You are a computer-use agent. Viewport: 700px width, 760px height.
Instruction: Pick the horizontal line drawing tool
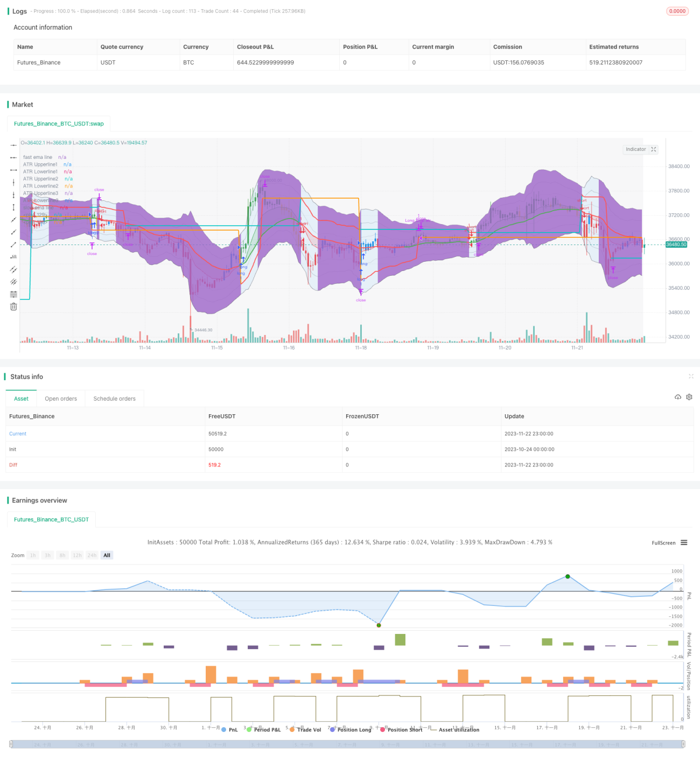tap(13, 145)
